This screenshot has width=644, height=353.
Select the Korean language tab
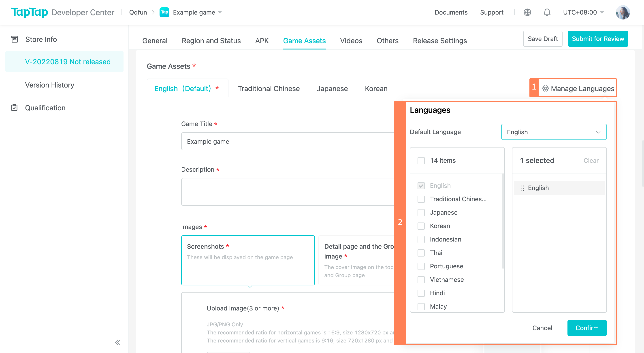click(x=376, y=88)
